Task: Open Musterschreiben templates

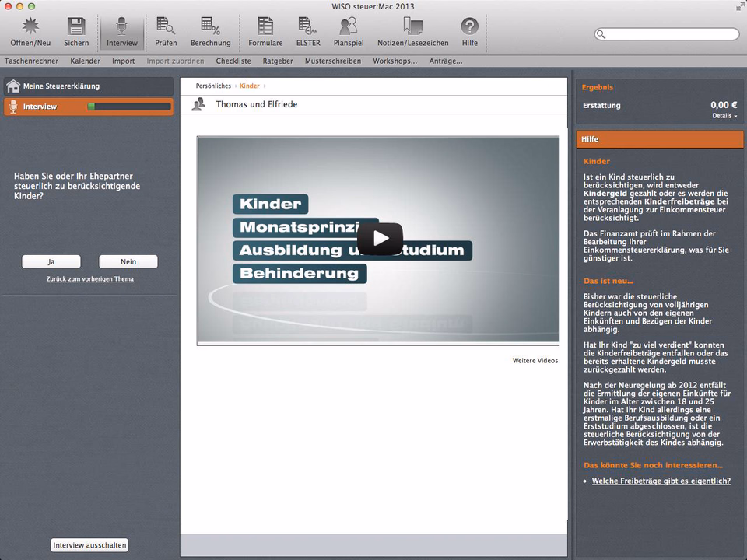Action: click(x=333, y=61)
